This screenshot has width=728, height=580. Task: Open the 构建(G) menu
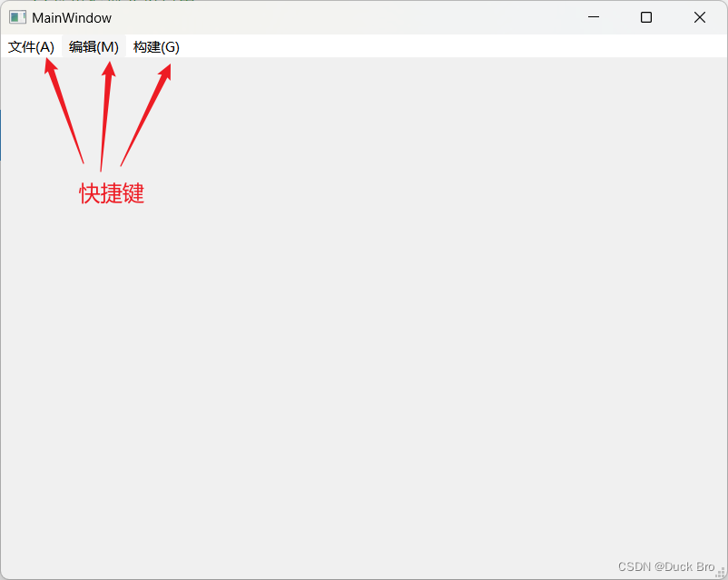155,46
